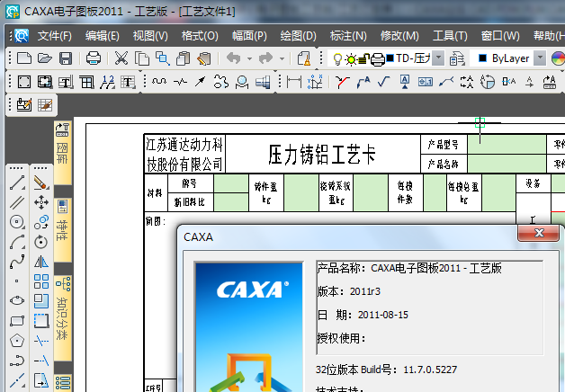
Task: Select the Line drawing tool
Action: (x=17, y=183)
